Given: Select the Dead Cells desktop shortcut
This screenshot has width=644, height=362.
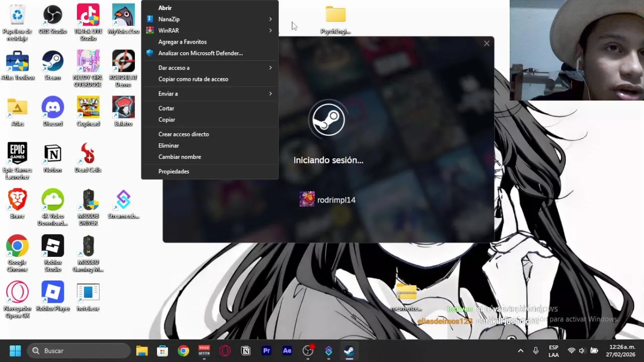Looking at the screenshot, I should [x=88, y=158].
